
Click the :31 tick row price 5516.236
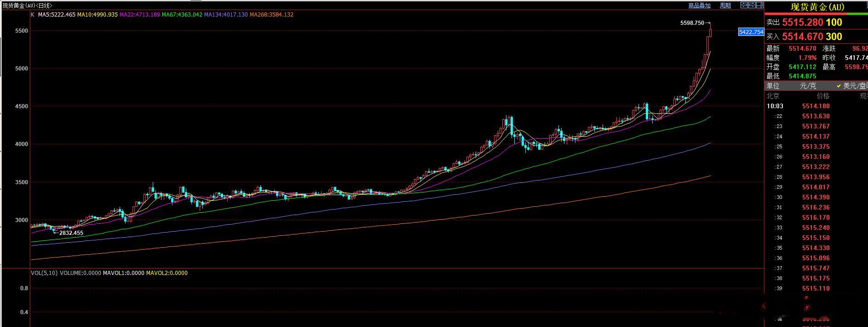[816, 208]
